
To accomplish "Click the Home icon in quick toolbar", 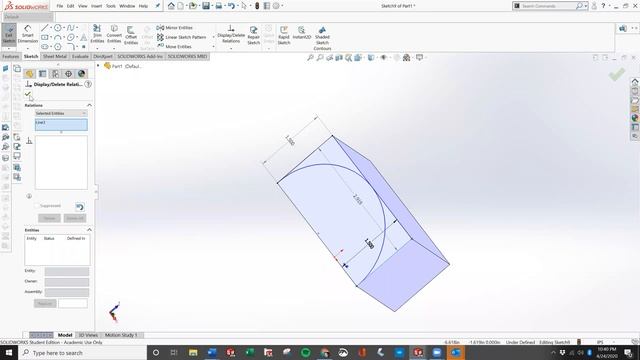I will coord(171,6).
